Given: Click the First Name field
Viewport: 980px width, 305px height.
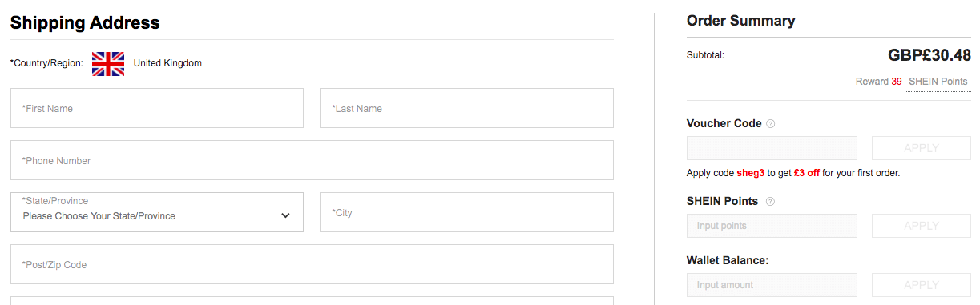Looking at the screenshot, I should 157,108.
